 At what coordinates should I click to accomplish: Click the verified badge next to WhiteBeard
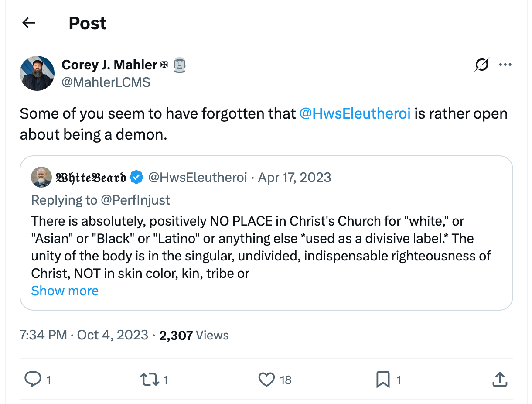click(x=136, y=177)
